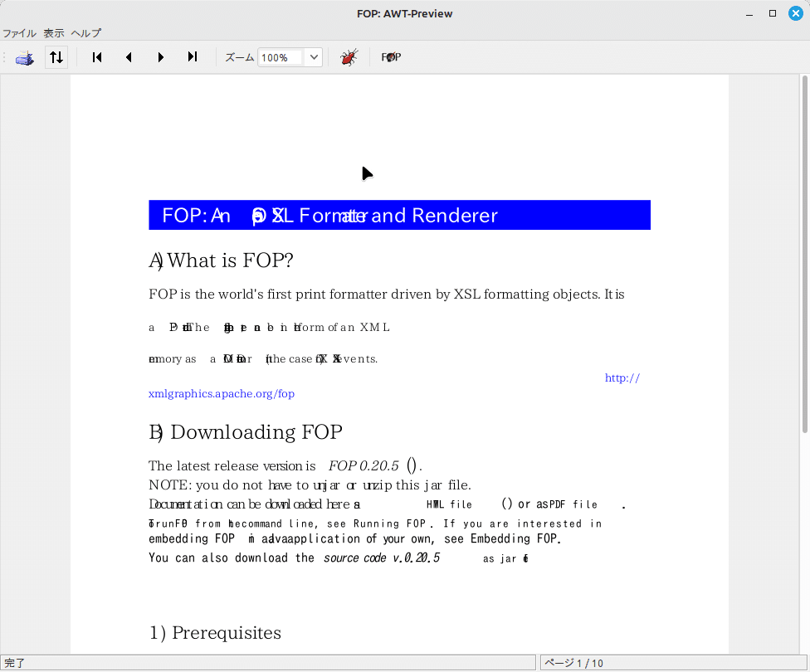
Task: Follow the xmlgraphics.apache.org/fop link
Action: click(x=221, y=393)
